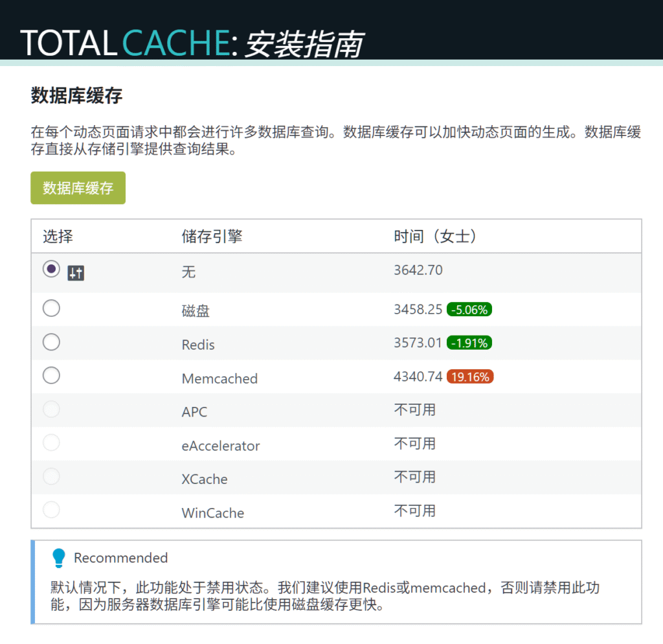Click the green -5.06% badge
The width and height of the screenshot is (663, 644).
click(469, 310)
